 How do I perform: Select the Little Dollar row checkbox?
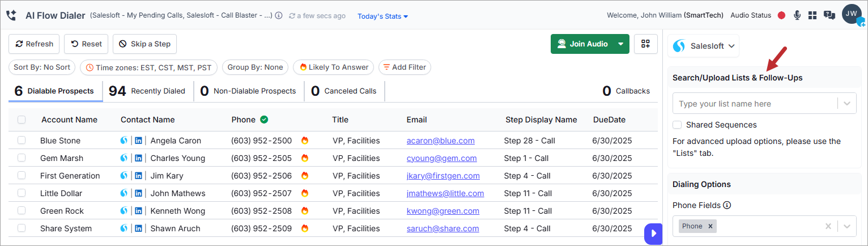point(22,193)
